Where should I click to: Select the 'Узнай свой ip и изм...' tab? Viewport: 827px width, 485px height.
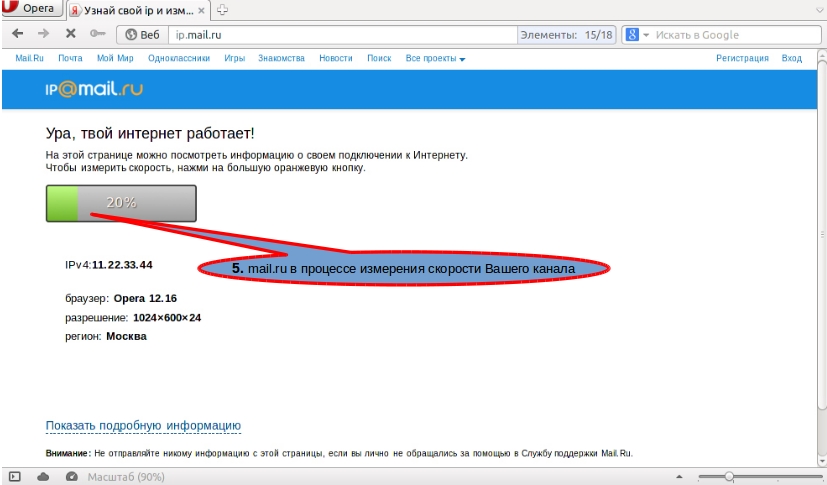pyautogui.click(x=138, y=10)
